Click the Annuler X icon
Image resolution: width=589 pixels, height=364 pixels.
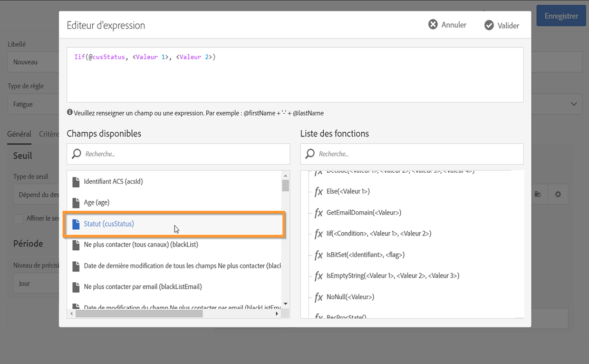(433, 24)
